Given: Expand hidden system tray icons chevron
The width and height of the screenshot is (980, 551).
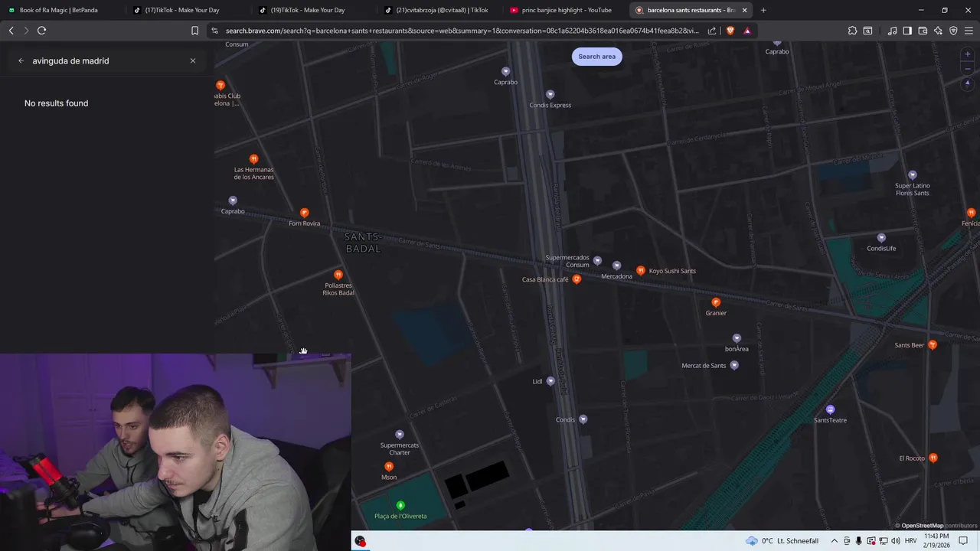Looking at the screenshot, I should 835,541.
